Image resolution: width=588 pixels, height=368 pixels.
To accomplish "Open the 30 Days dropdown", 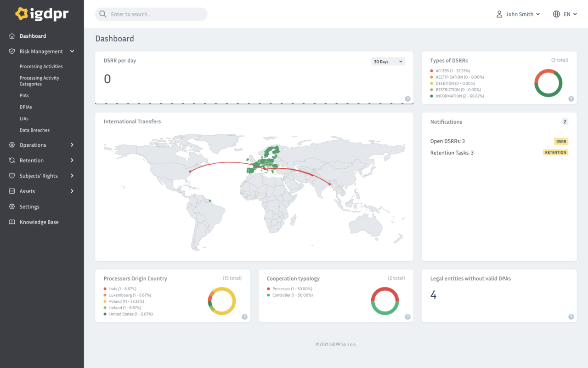I will coord(388,61).
